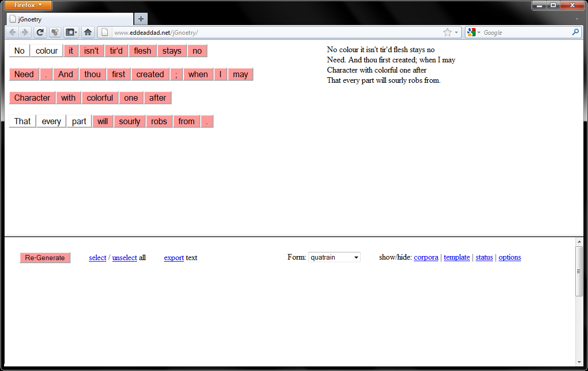
Task: Click the export text link
Action: tap(174, 258)
